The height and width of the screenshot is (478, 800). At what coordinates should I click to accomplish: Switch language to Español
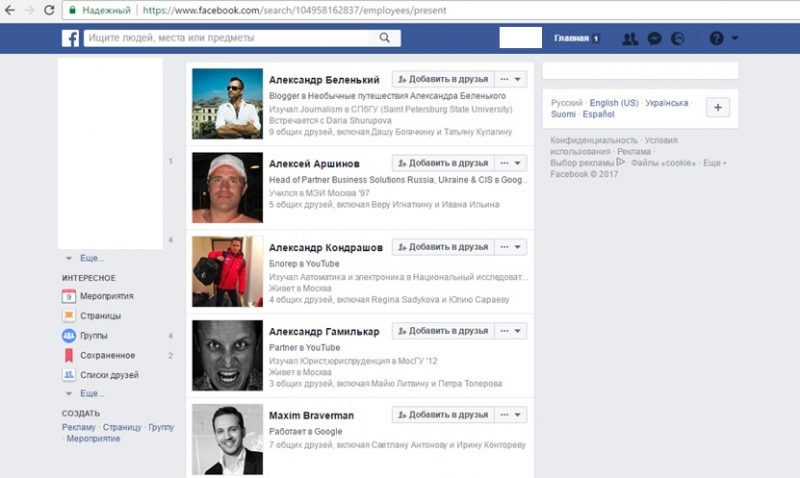598,114
